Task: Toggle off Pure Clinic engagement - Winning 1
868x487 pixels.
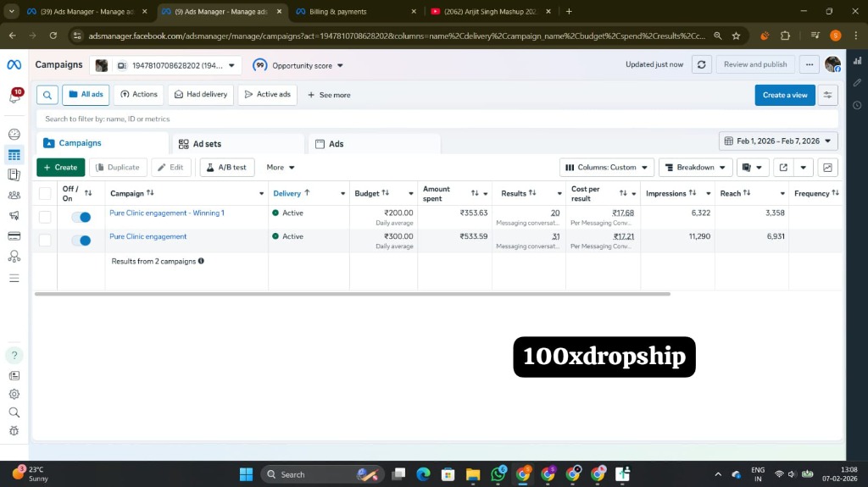Action: [x=81, y=217]
